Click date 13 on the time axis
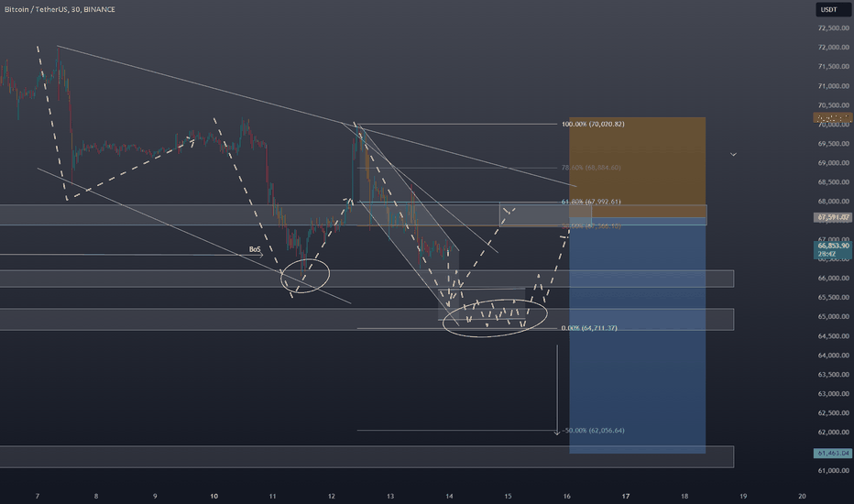Image resolution: width=854 pixels, height=504 pixels. (x=390, y=497)
